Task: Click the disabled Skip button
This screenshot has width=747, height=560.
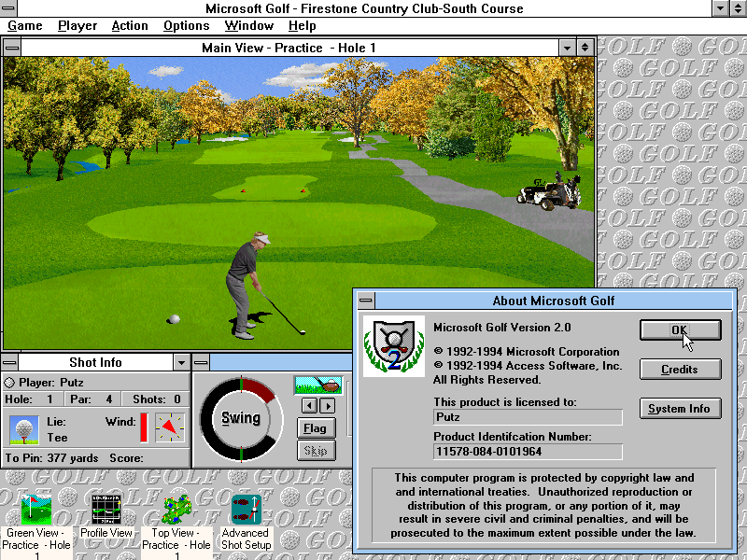Action: click(316, 451)
